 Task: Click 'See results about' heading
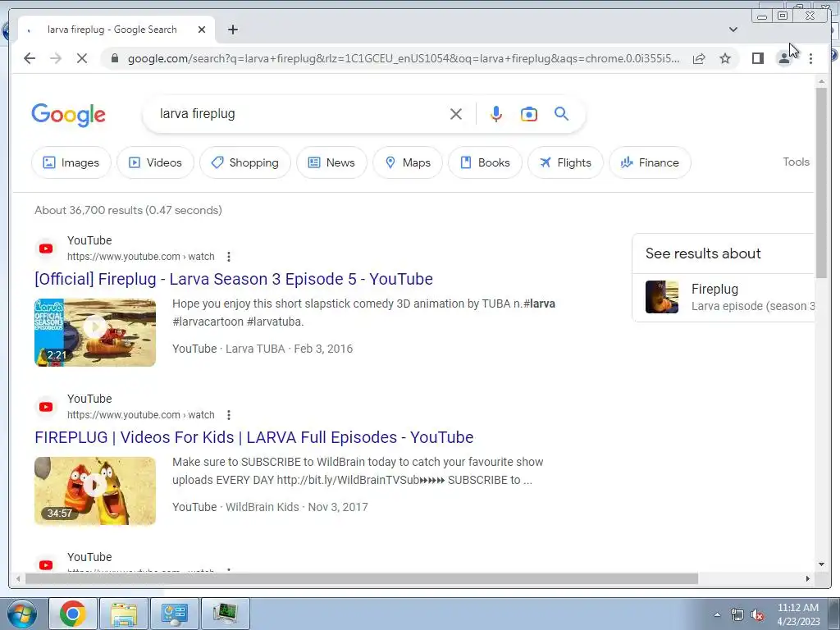click(703, 253)
